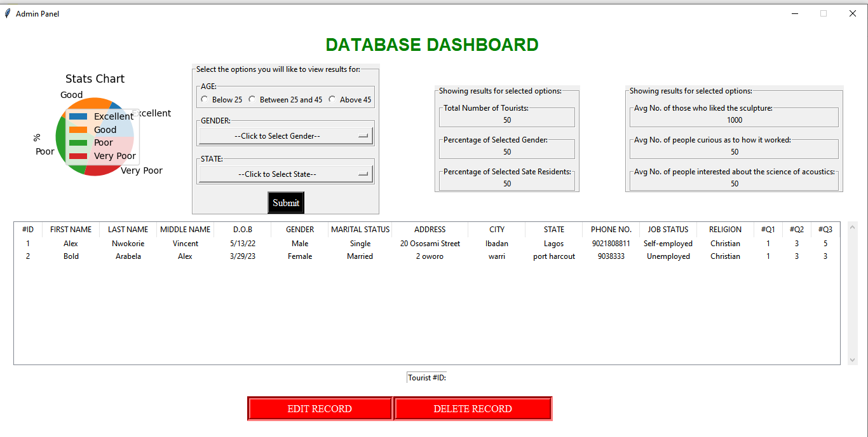Screen dimensions: 868x437
Task: Click the Arabela last name cell
Action: point(128,256)
